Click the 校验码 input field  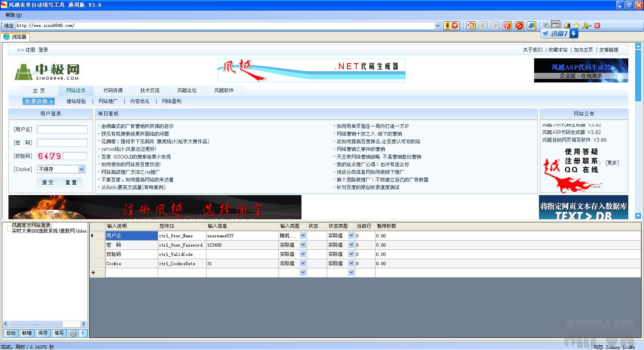click(x=75, y=156)
